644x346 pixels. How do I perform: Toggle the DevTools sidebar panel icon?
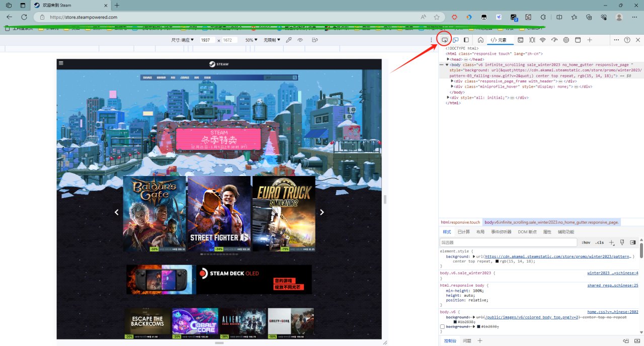(x=466, y=40)
